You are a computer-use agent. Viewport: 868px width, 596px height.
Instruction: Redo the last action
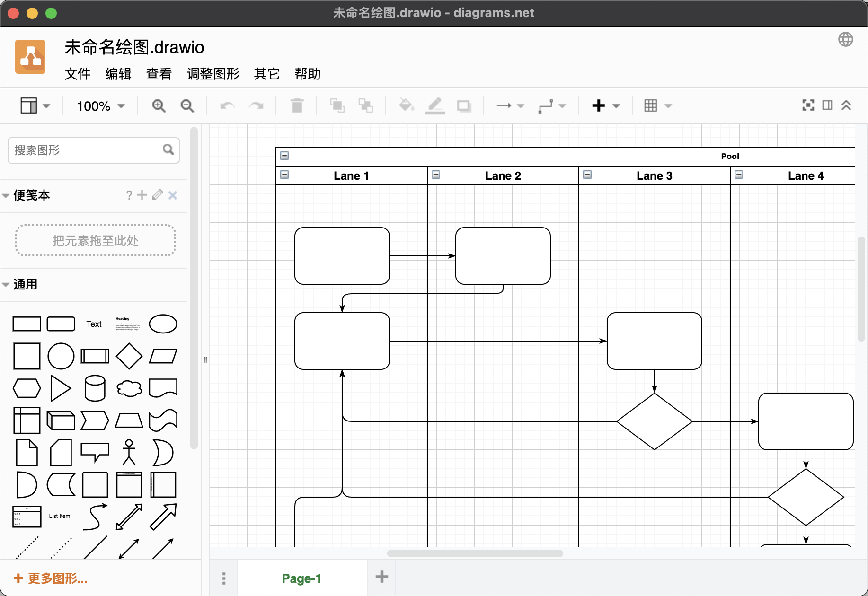point(256,105)
